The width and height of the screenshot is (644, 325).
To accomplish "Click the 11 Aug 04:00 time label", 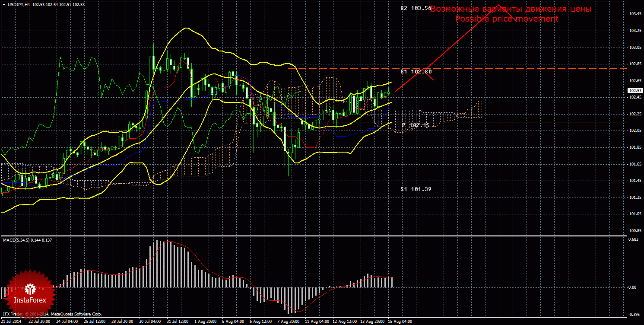I will tap(317, 322).
